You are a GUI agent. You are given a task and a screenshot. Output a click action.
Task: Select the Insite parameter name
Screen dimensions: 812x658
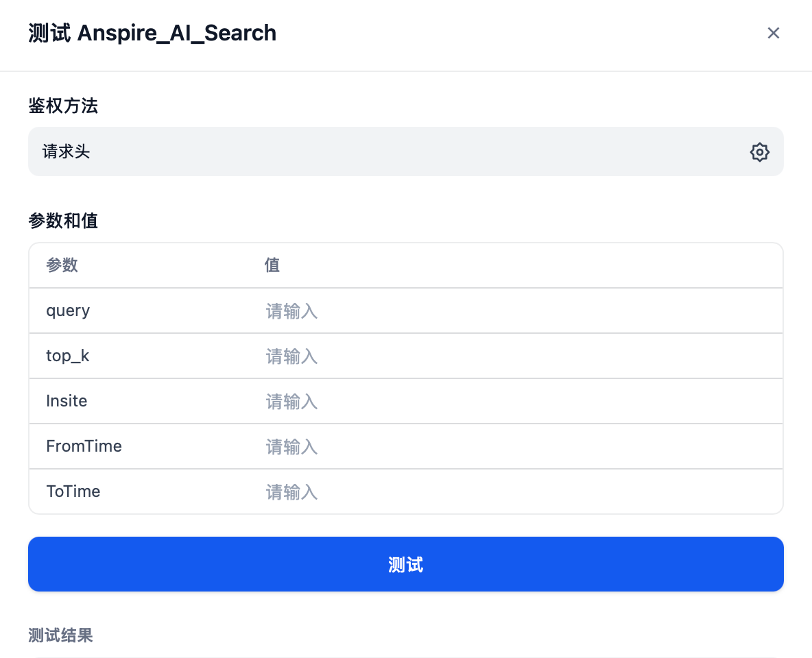(x=67, y=402)
